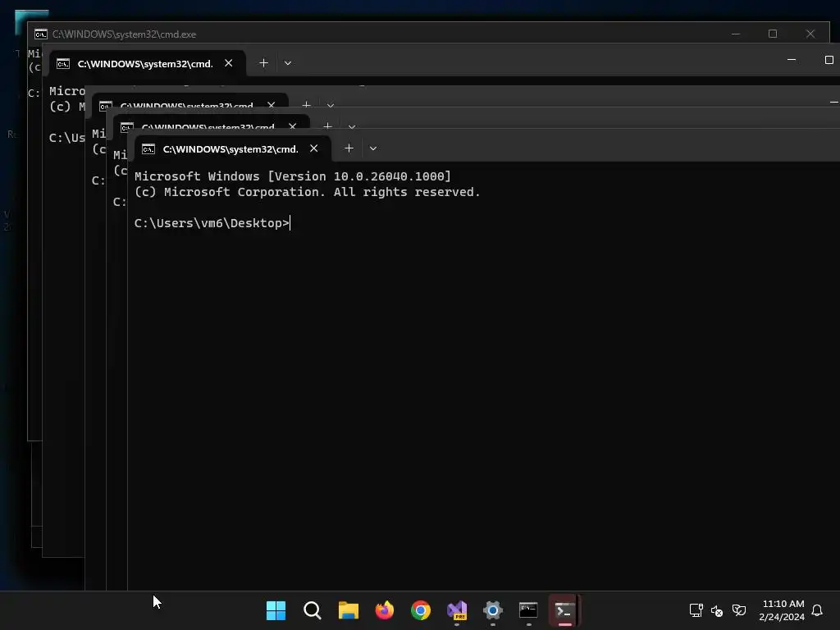This screenshot has width=840, height=630.
Task: Click the cmd icon on the second terminal tab
Action: [x=63, y=64]
